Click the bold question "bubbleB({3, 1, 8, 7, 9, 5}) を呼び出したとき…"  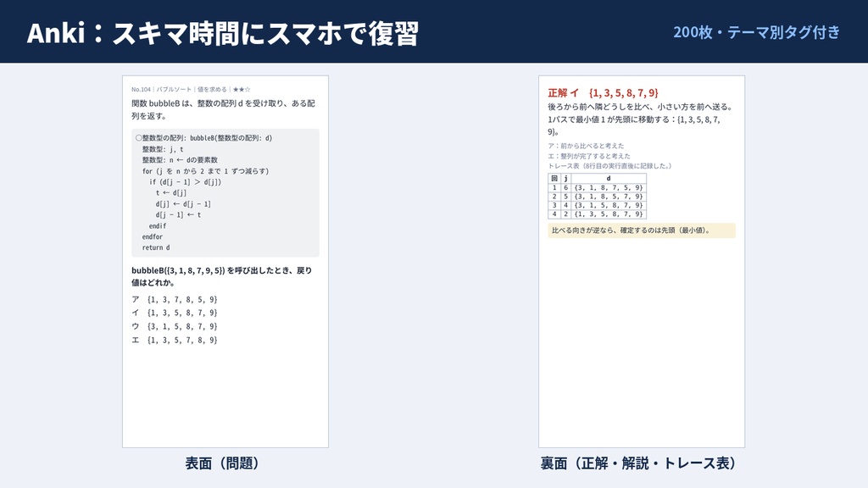click(x=221, y=276)
